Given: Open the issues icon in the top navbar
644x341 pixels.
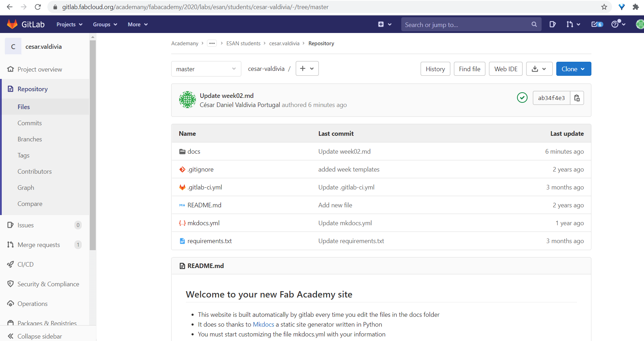Looking at the screenshot, I should (x=552, y=24).
